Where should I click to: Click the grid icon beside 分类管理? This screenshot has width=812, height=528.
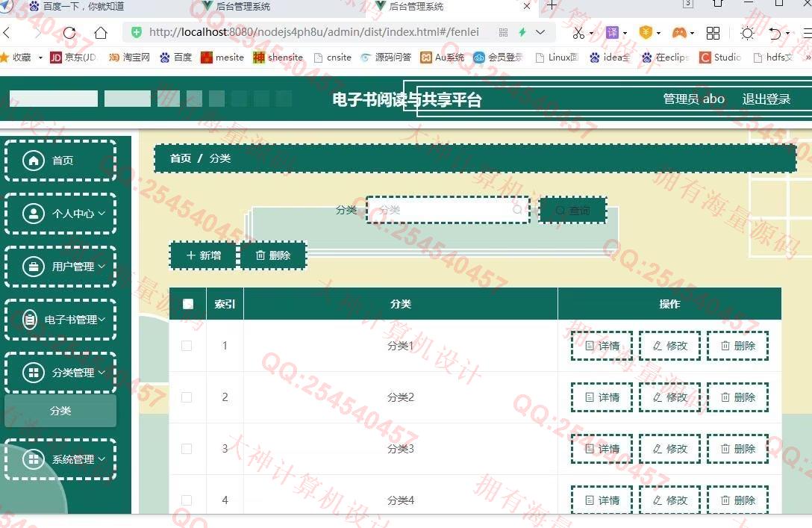[x=34, y=373]
